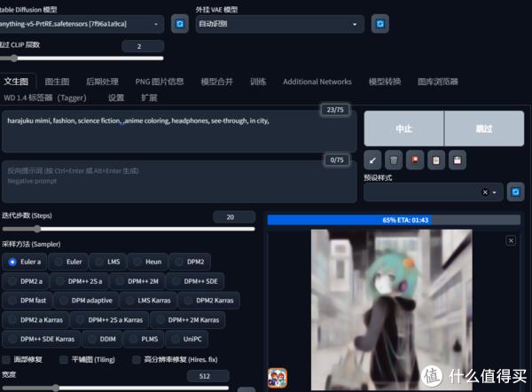This screenshot has height=392, width=532.
Task: Enable the 面部修复 face restoration checkbox
Action: (x=6, y=360)
